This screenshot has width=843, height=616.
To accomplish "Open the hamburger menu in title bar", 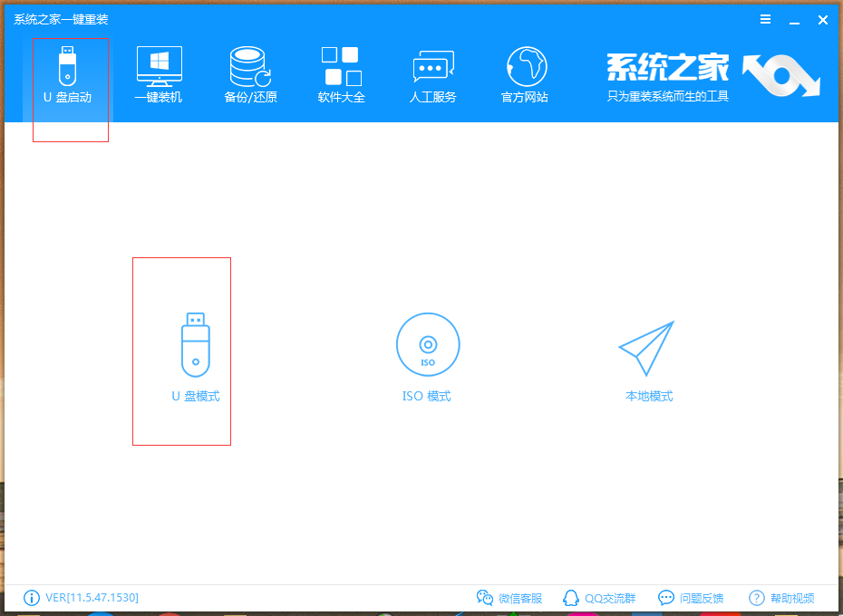I will click(766, 19).
